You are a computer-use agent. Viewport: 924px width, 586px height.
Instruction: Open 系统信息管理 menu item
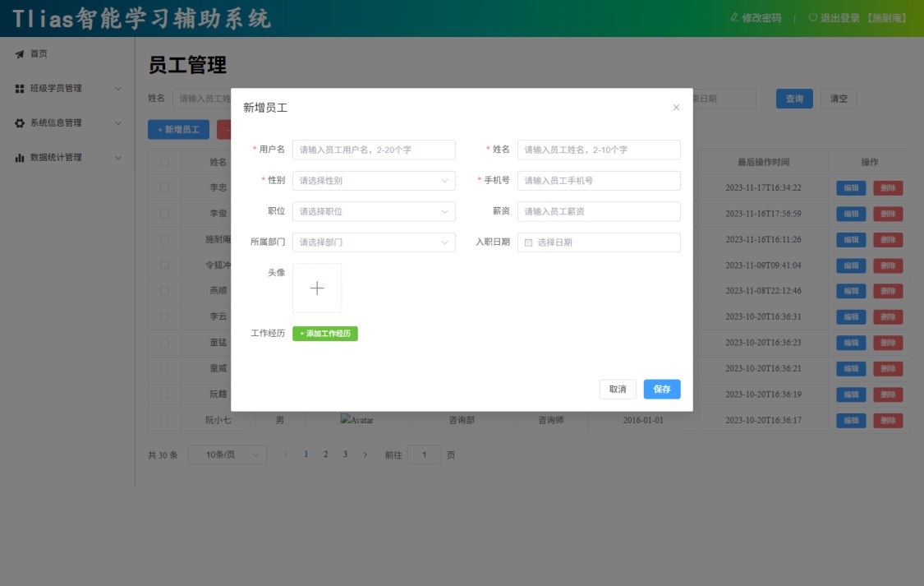tap(56, 123)
